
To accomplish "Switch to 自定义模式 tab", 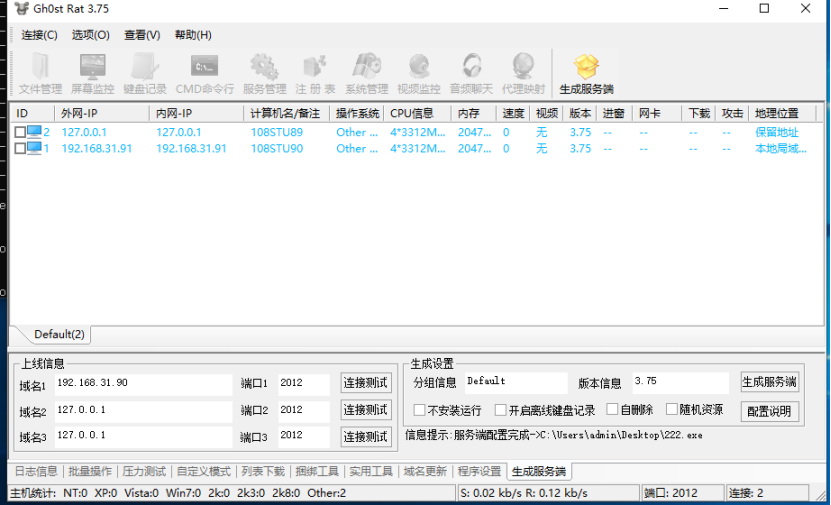I will (x=204, y=471).
